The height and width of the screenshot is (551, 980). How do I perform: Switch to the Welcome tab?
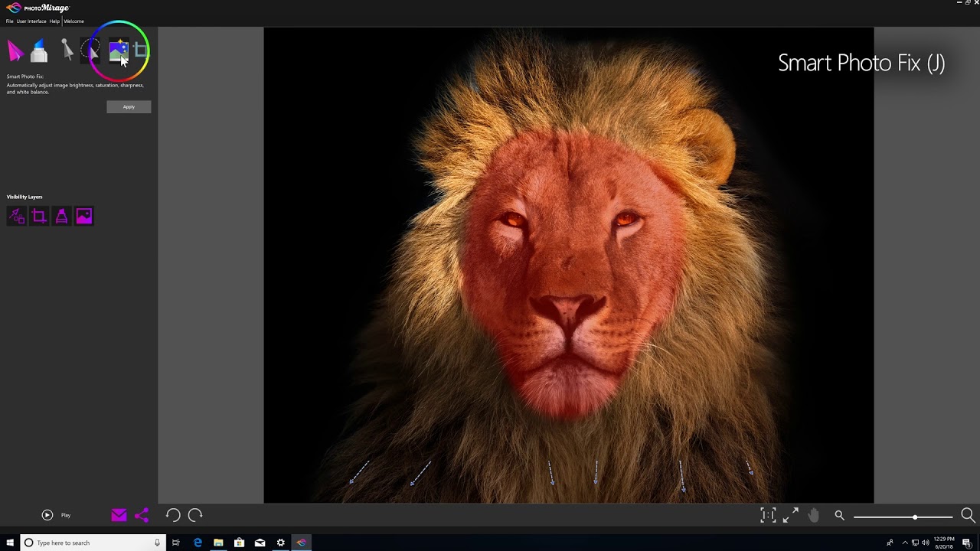click(74, 21)
